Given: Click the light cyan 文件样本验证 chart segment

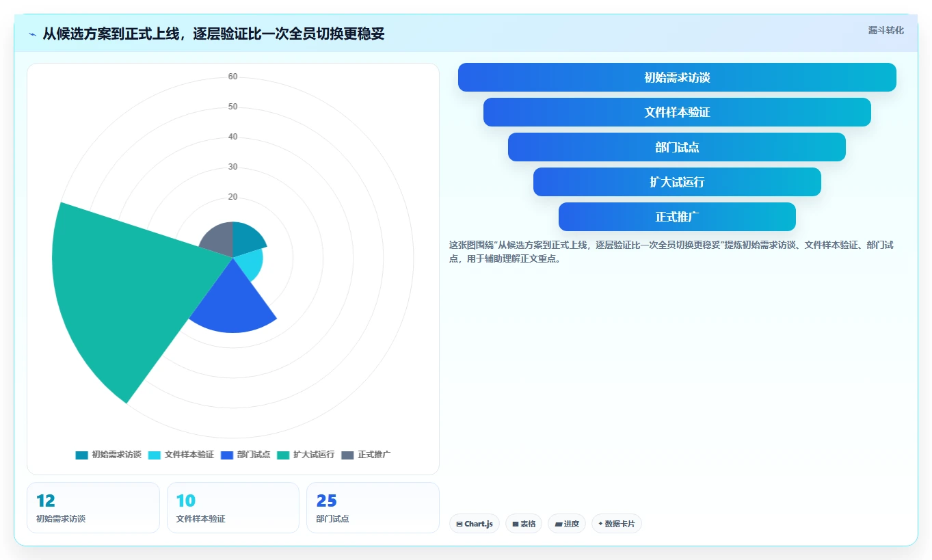Looking at the screenshot, I should (250, 265).
